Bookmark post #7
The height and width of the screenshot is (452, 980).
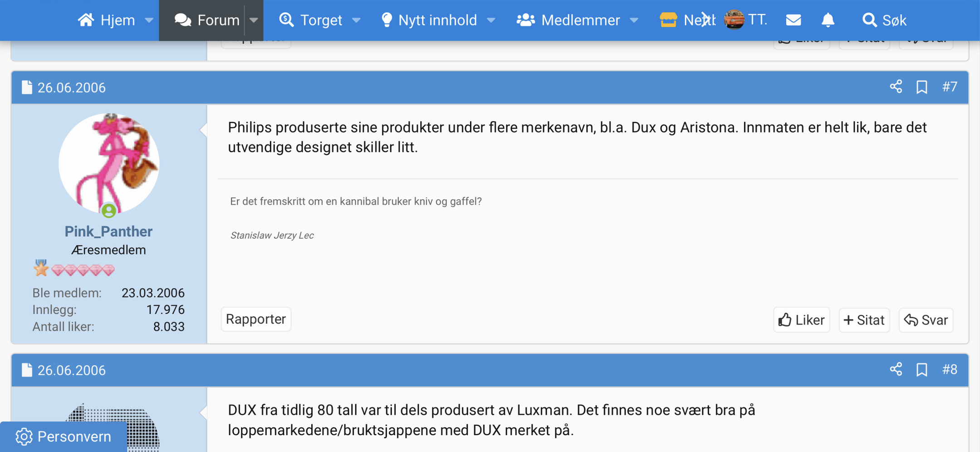tap(921, 87)
